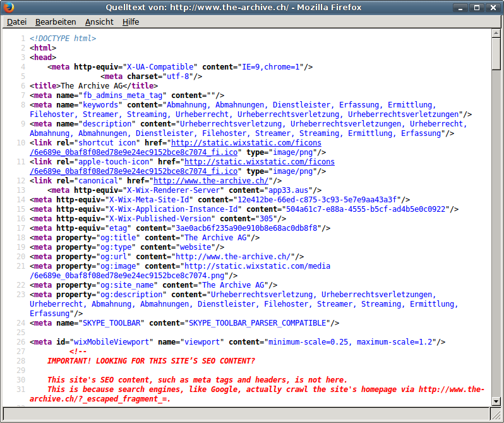504x423 pixels.
Task: Open the Bearbeiten menu
Action: (56, 22)
